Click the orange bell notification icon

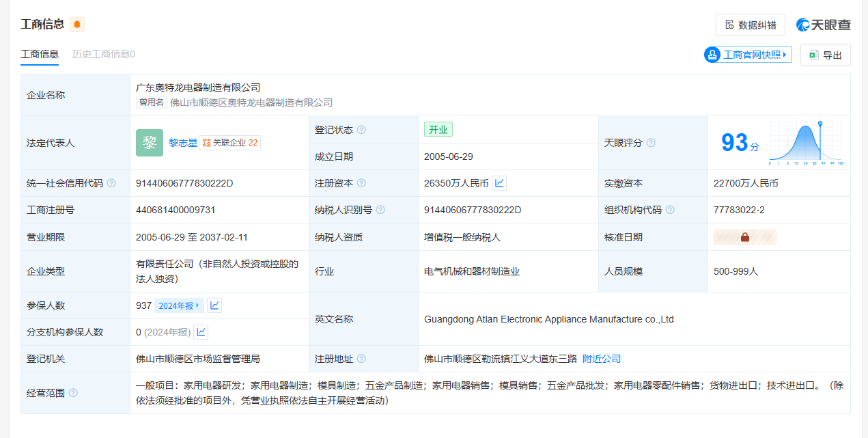pos(77,25)
